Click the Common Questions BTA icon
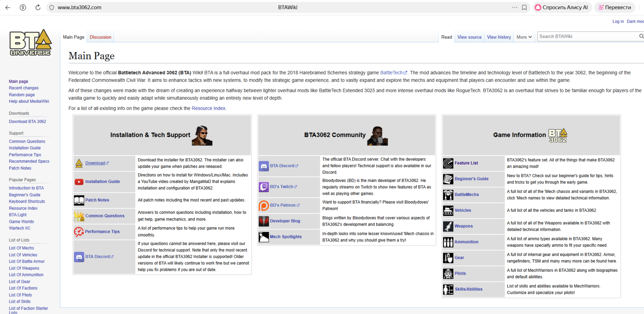 click(79, 216)
